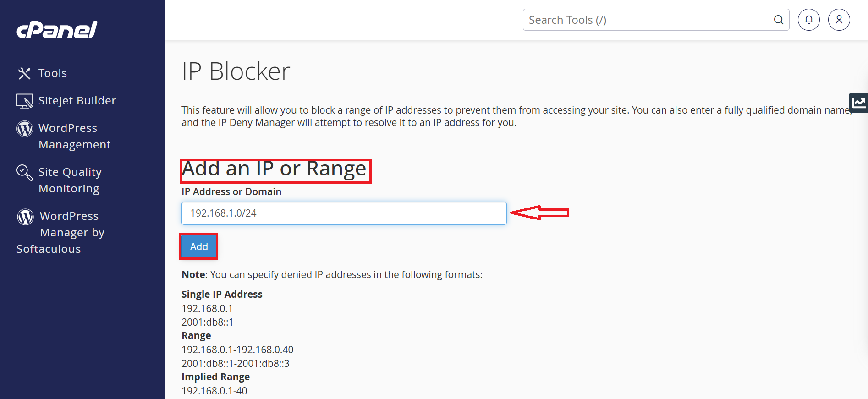Click the Tools wrench icon
868x399 pixels.
pyautogui.click(x=24, y=73)
